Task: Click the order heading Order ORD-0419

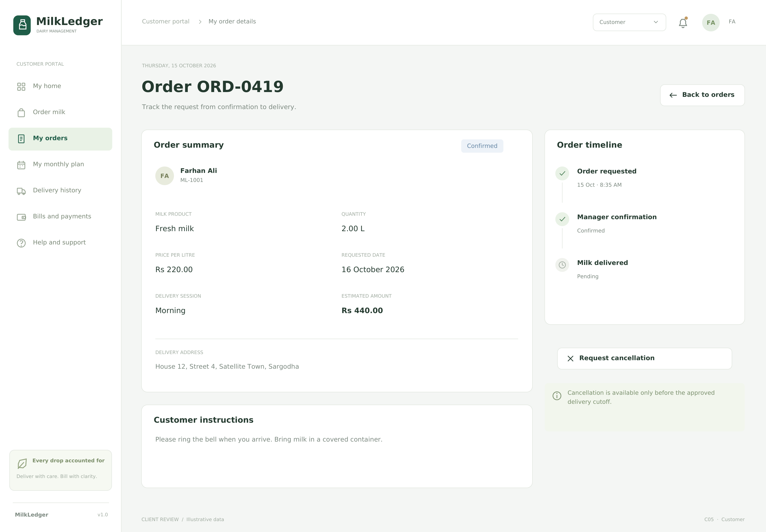Action: (x=212, y=87)
